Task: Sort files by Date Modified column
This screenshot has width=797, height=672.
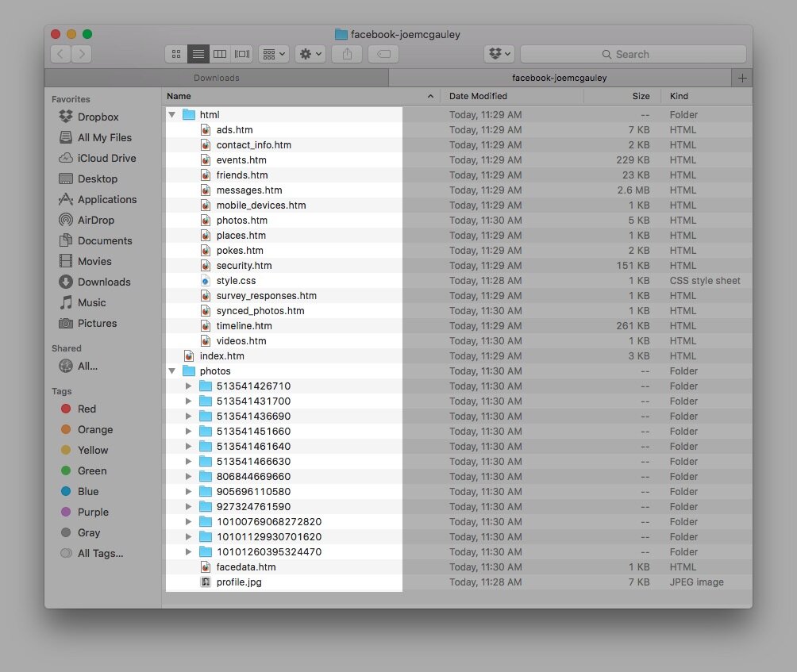Action: [x=478, y=95]
